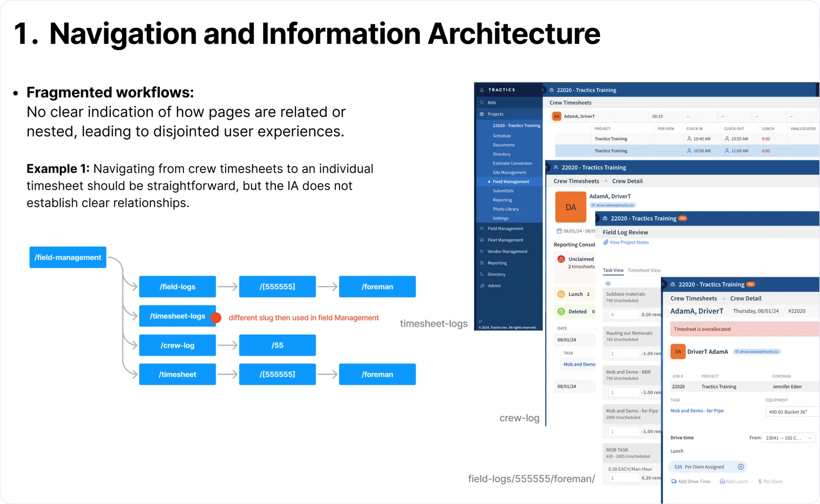
Task: Open the Mob and Demo - for Pipe task link
Action: (x=697, y=411)
